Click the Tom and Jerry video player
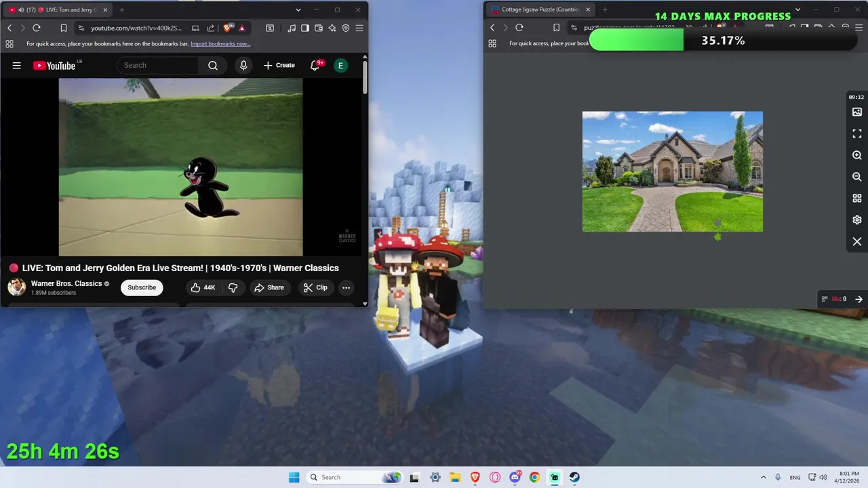The height and width of the screenshot is (488, 868). (180, 167)
